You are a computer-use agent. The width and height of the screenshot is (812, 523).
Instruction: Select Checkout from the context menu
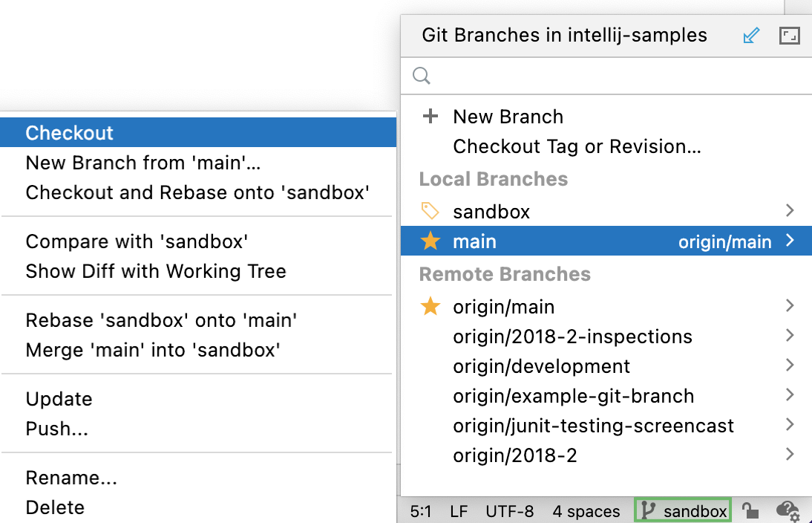click(69, 132)
